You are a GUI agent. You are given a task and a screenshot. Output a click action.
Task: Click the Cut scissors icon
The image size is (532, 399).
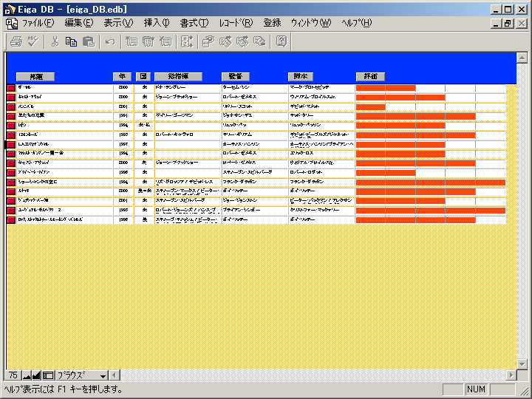point(55,41)
